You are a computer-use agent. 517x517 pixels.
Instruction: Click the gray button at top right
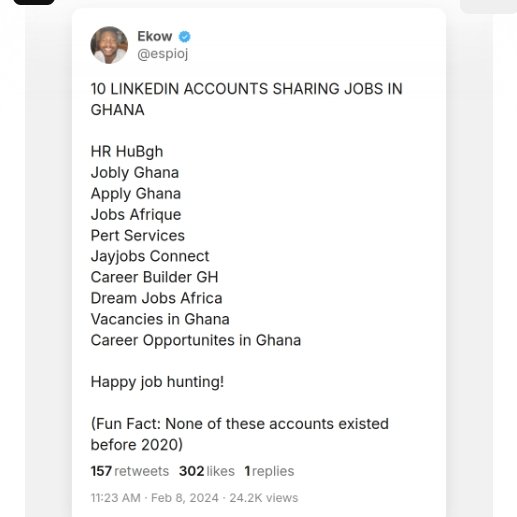pyautogui.click(x=488, y=6)
